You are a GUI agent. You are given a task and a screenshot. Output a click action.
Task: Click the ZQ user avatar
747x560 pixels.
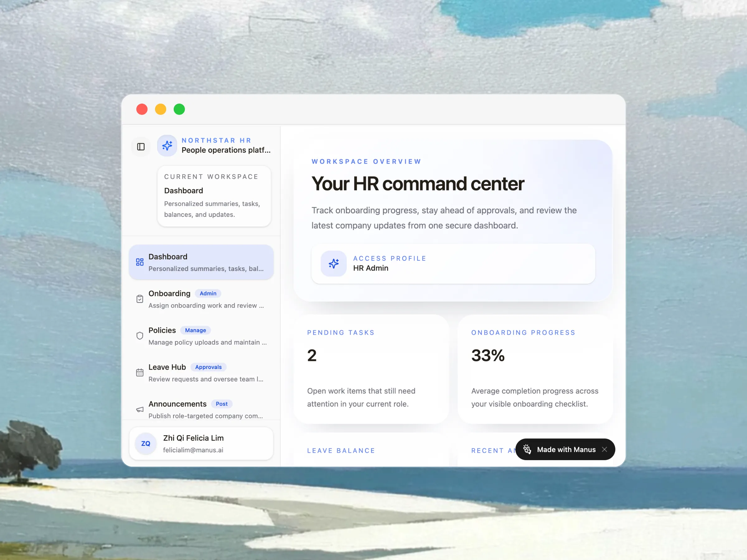point(146,444)
